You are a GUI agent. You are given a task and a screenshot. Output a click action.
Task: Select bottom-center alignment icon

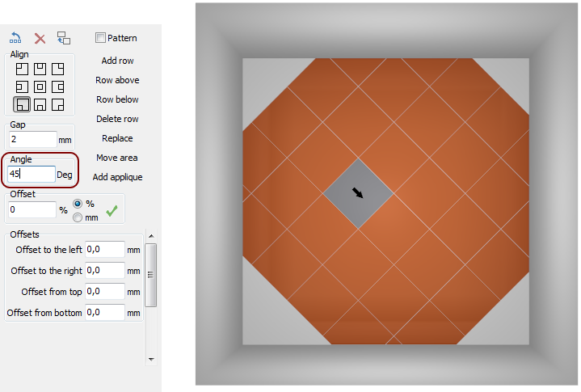pyautogui.click(x=40, y=105)
